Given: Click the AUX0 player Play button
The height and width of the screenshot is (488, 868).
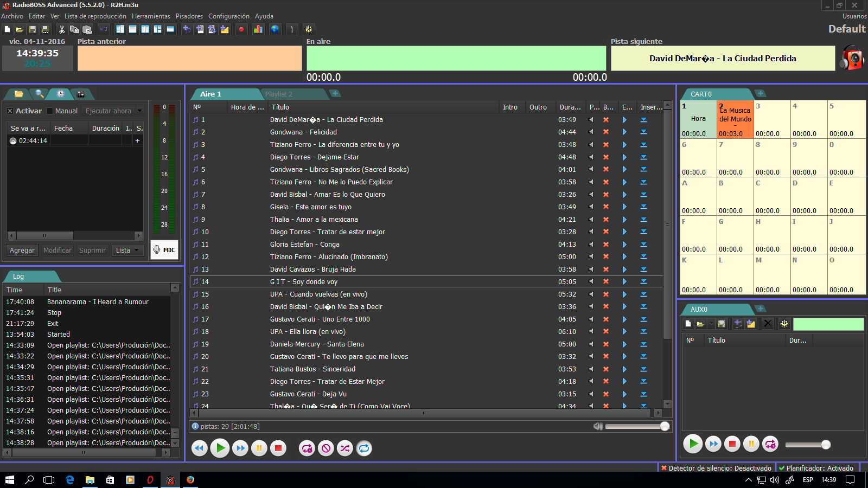Looking at the screenshot, I should pos(693,444).
